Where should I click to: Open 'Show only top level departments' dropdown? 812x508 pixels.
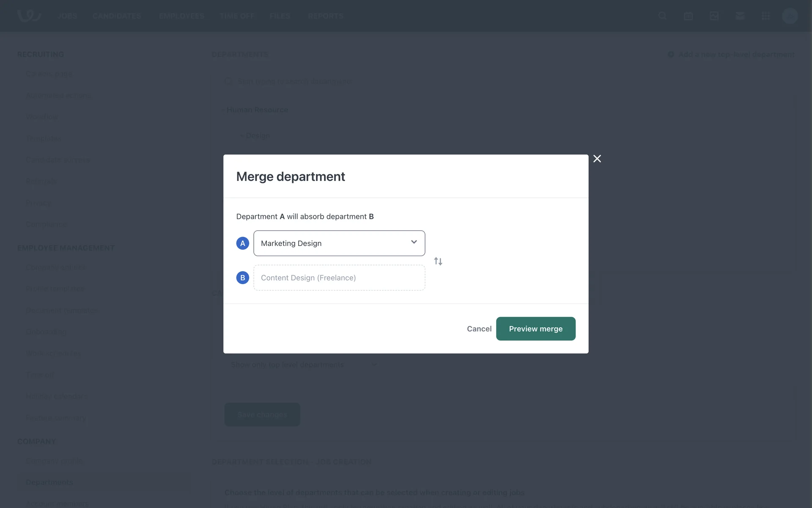(303, 364)
